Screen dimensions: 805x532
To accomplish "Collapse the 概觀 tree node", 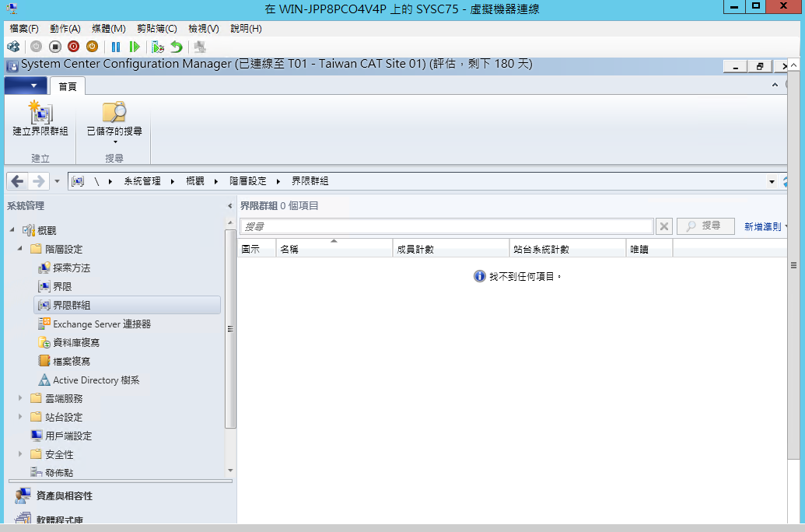I will pos(12,230).
